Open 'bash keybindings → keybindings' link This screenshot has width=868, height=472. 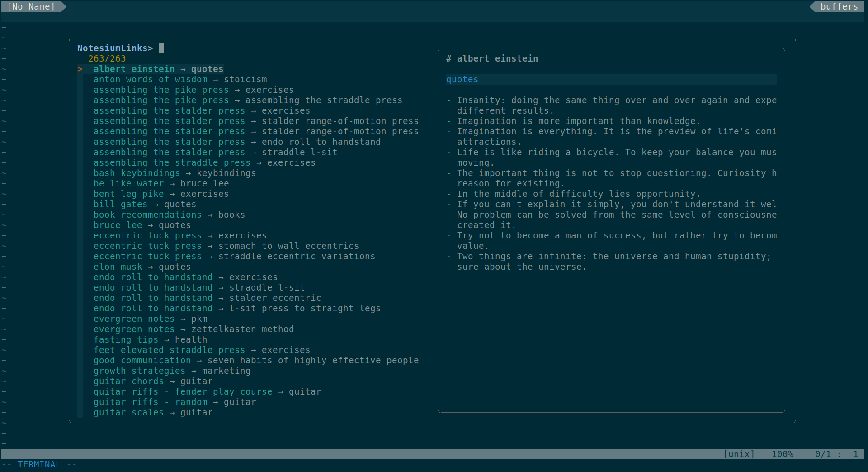coord(175,173)
